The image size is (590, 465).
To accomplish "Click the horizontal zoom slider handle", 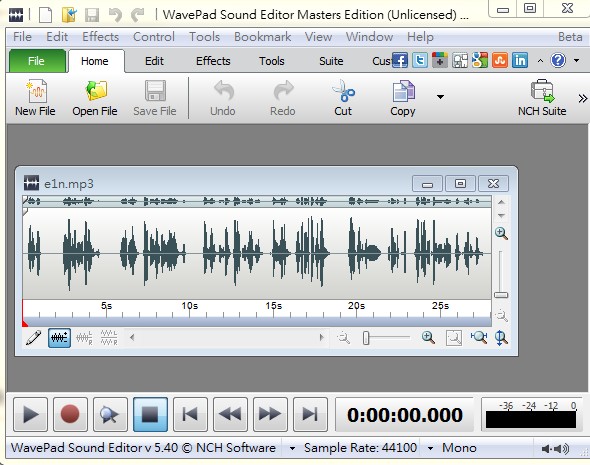I will tap(366, 337).
